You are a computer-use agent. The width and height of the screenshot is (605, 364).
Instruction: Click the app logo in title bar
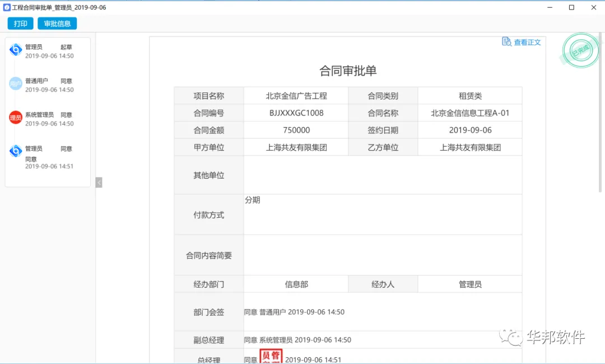[7, 8]
